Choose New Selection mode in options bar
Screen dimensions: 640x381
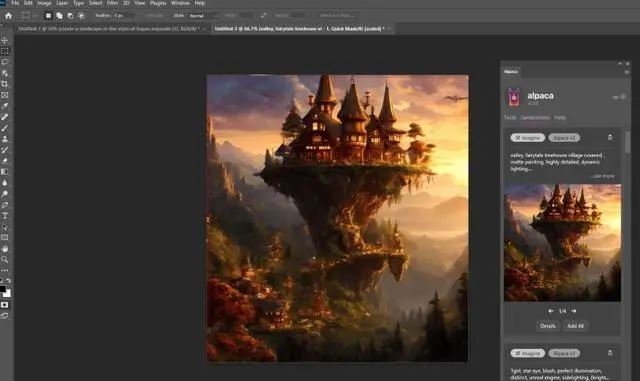point(48,16)
